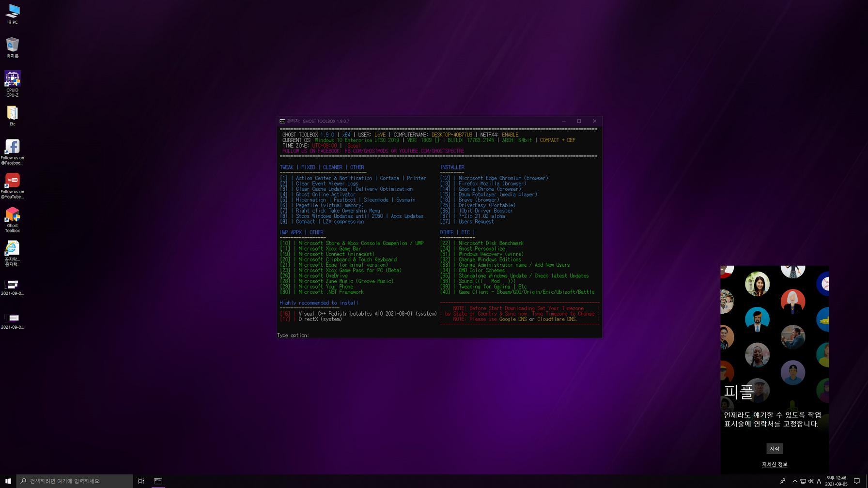Click option 13 Firefox Mozilla browser
Viewport: 868px width, 488px height.
click(483, 183)
